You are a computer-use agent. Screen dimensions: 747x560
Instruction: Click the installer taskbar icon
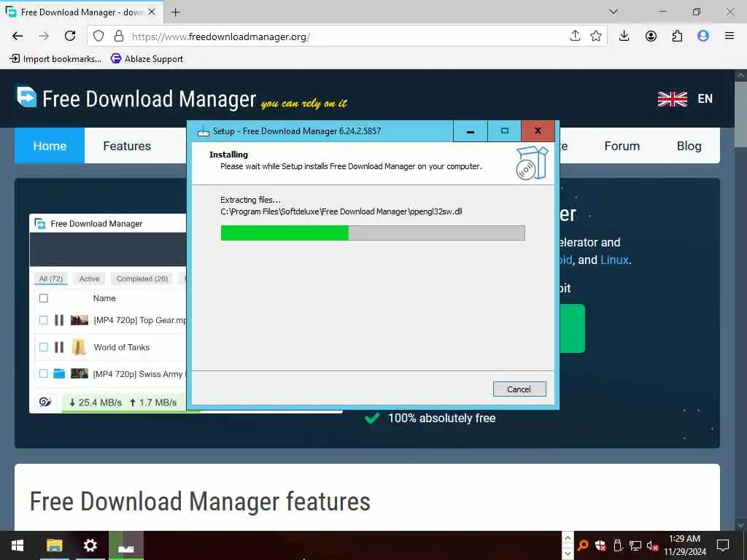pyautogui.click(x=125, y=545)
